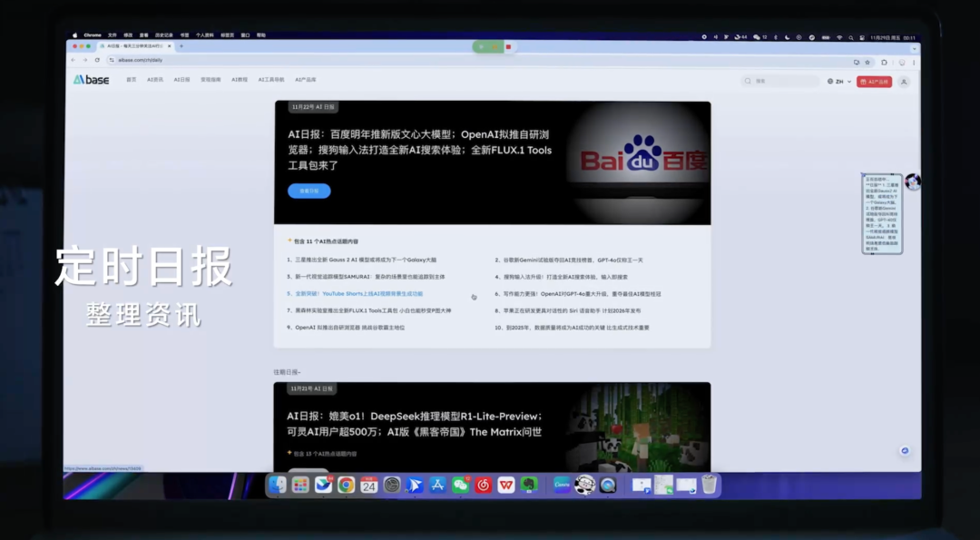Open link about OpenAI对GPT-4o重大升级
Viewport: 980px width, 540px height.
tap(578, 294)
